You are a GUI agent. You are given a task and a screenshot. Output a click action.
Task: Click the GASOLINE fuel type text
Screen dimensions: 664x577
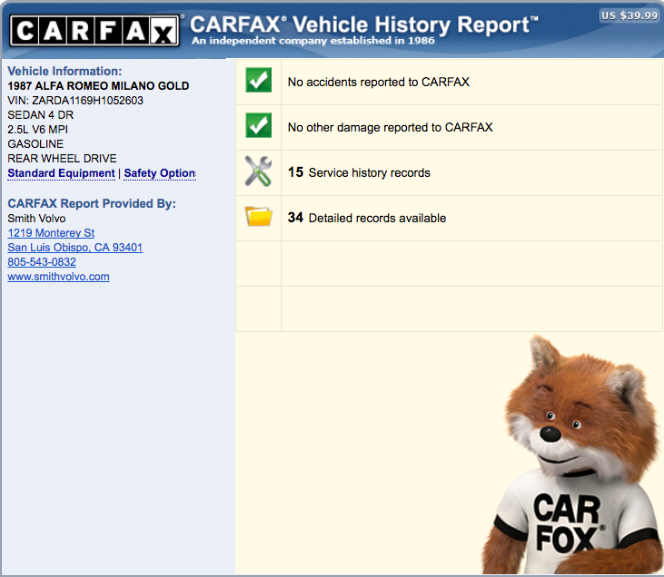(35, 144)
